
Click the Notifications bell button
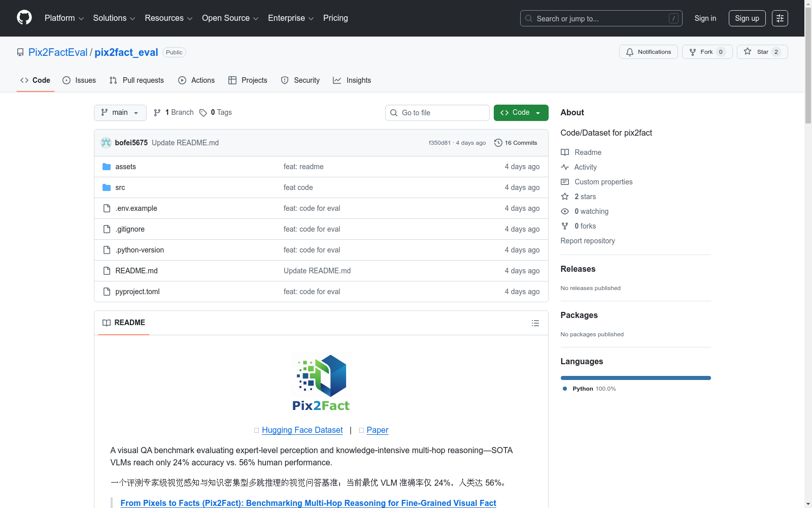648,52
